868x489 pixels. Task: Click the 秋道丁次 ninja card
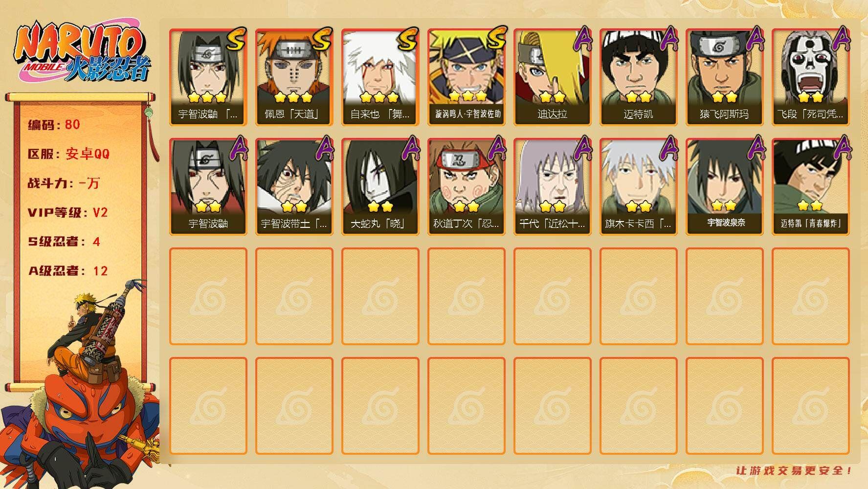466,187
